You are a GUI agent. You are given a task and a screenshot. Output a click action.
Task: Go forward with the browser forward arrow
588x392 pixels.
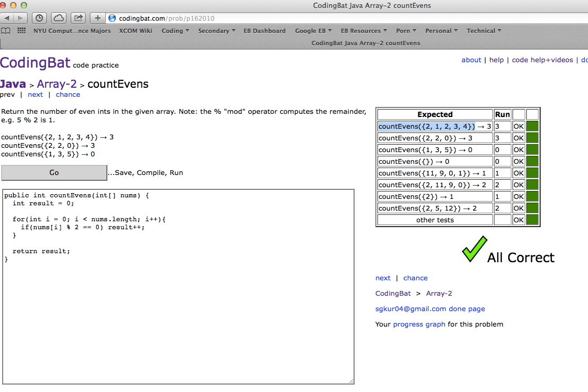[21, 18]
